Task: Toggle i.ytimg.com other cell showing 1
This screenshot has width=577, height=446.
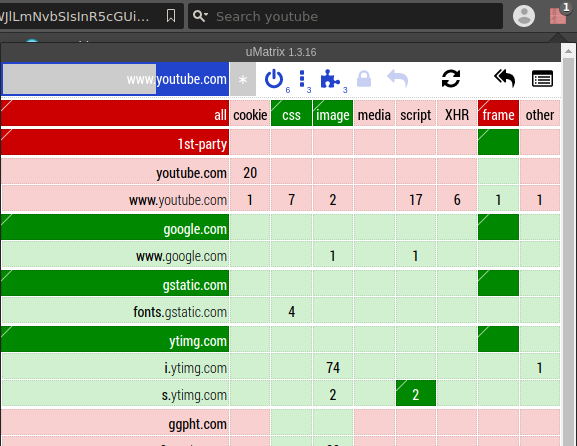Action: [540, 366]
